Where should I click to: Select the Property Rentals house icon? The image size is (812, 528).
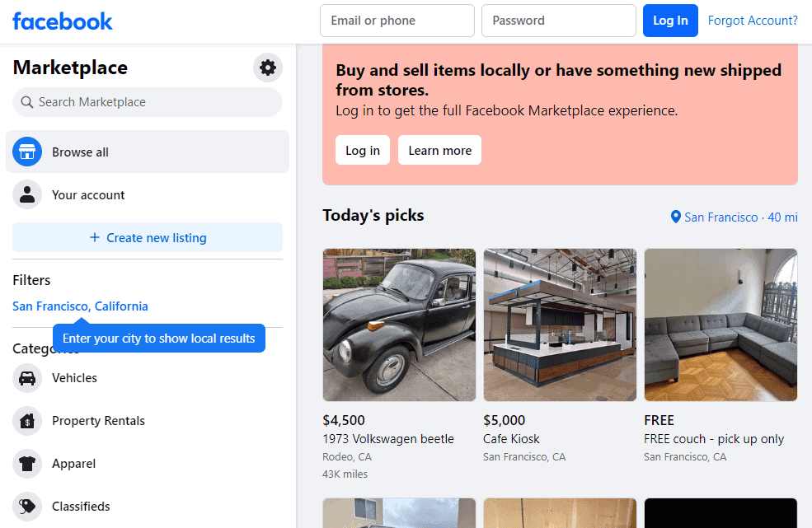[x=27, y=421]
